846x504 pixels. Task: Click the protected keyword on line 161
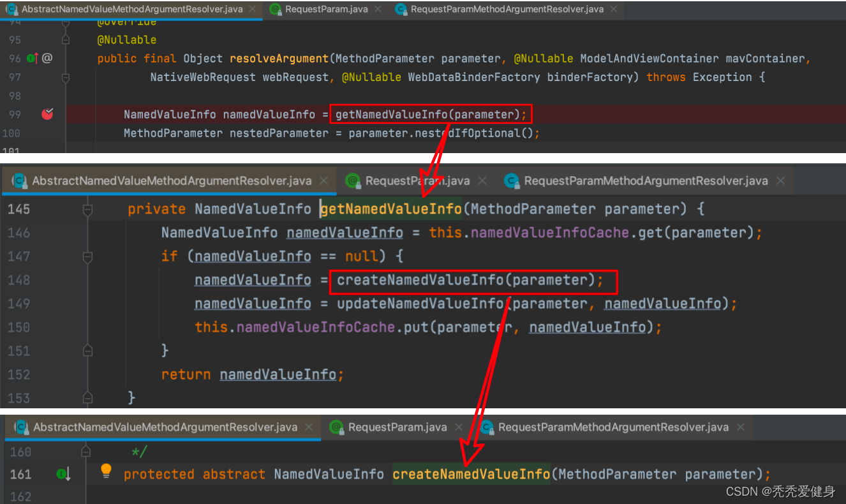click(159, 474)
